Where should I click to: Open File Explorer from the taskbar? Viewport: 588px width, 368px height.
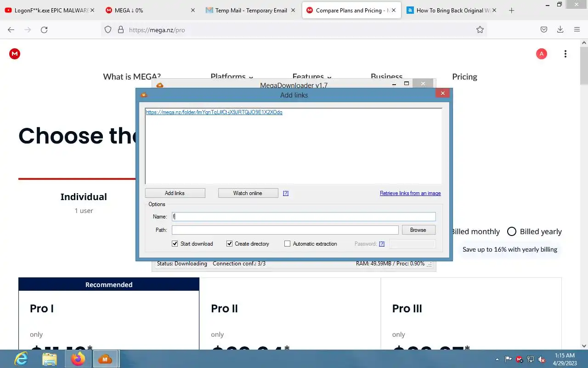coord(49,359)
